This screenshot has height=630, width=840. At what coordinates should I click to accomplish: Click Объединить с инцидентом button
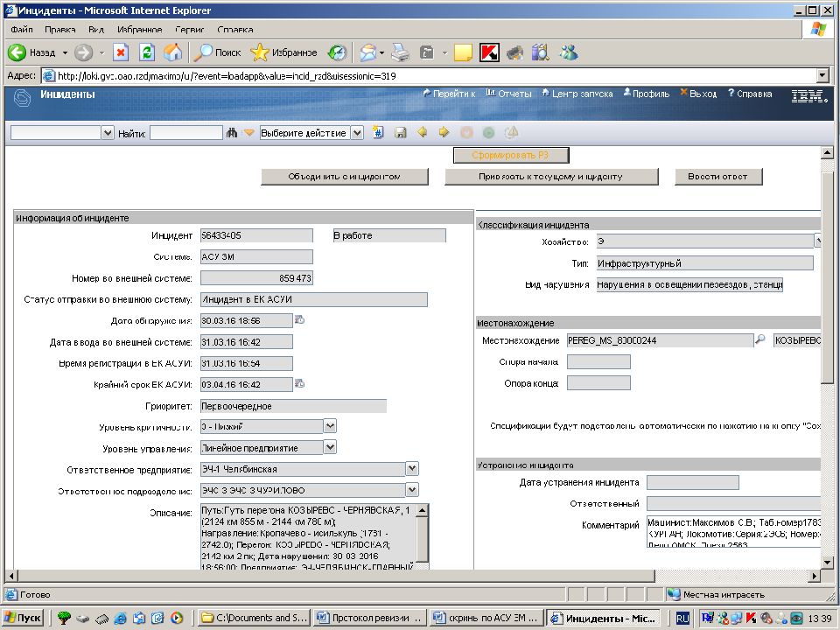345,177
